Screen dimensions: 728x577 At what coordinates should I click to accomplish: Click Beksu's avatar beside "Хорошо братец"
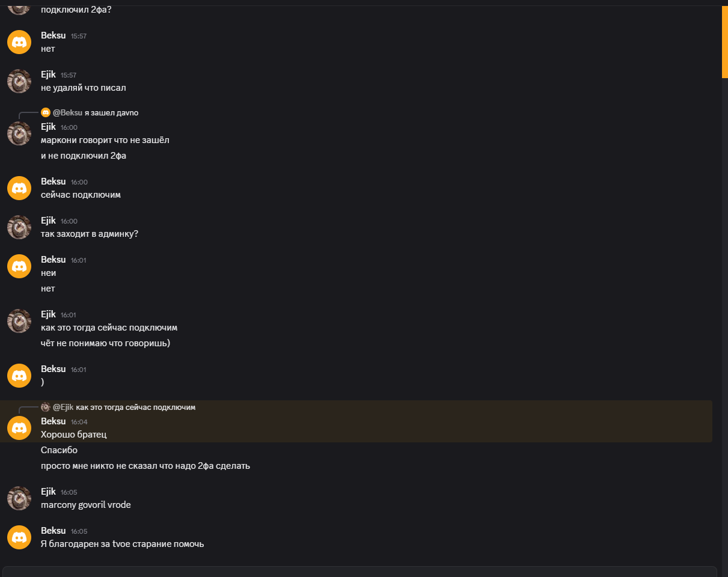[19, 428]
